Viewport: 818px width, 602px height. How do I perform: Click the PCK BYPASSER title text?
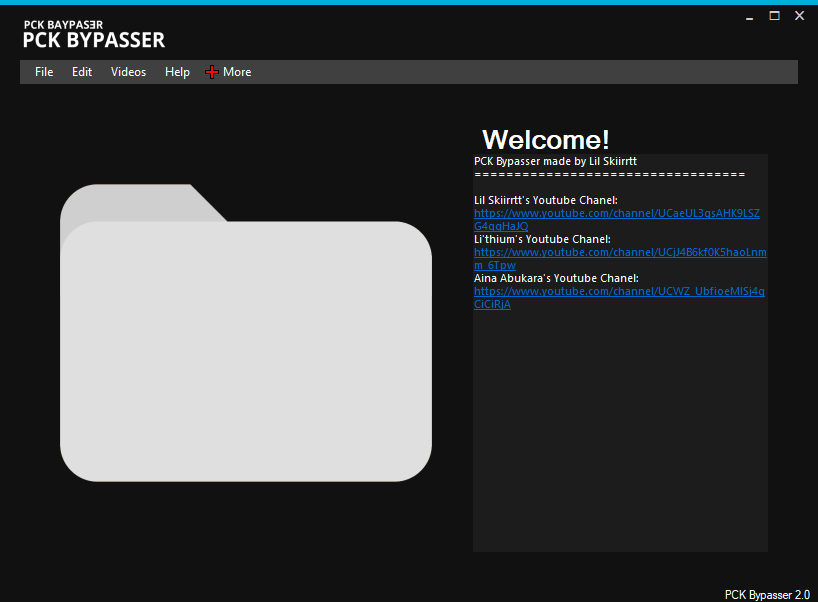93,40
